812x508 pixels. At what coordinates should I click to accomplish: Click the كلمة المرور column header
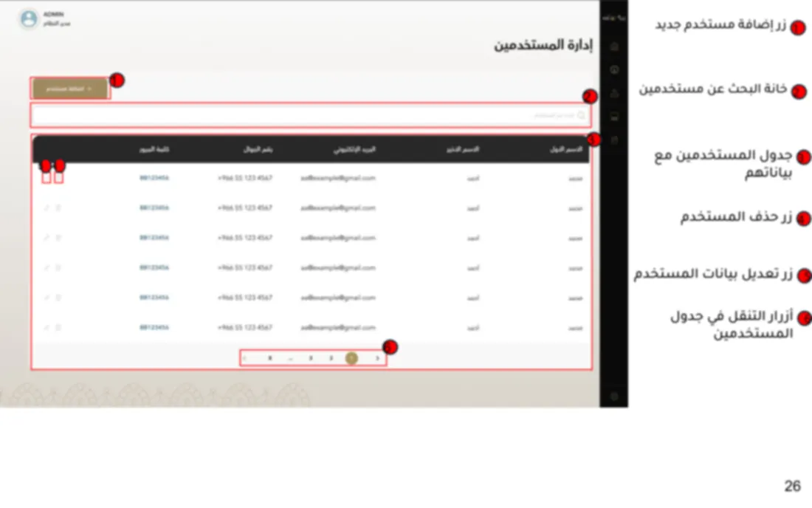click(154, 150)
